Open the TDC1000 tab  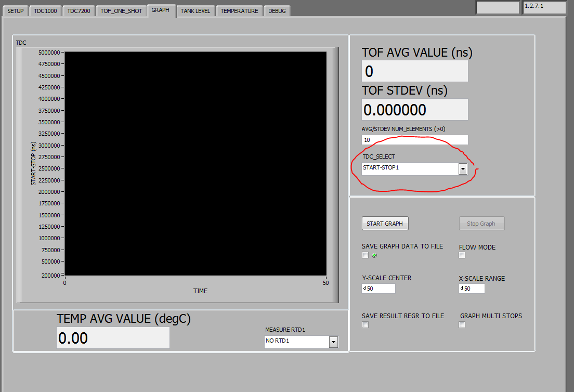pyautogui.click(x=45, y=11)
